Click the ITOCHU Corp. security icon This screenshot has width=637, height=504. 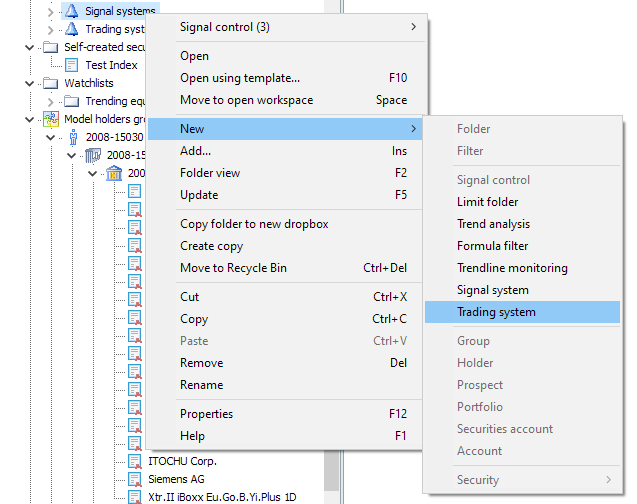pos(135,461)
